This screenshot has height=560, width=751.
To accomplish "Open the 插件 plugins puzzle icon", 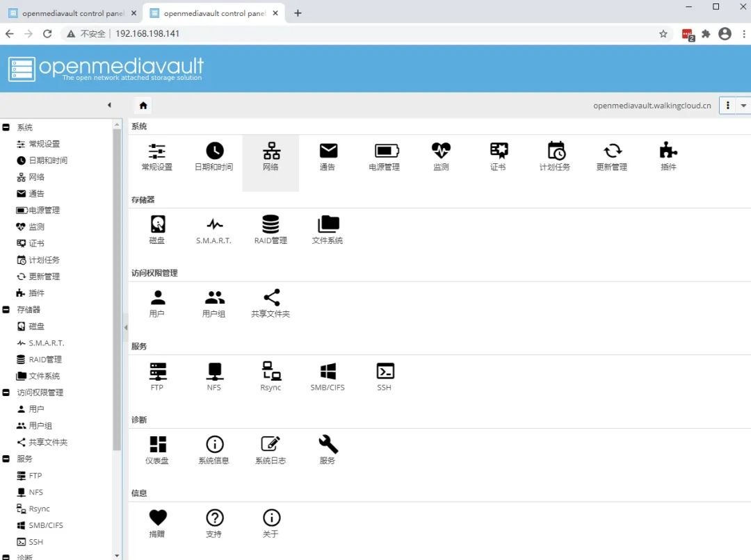I will 668,156.
